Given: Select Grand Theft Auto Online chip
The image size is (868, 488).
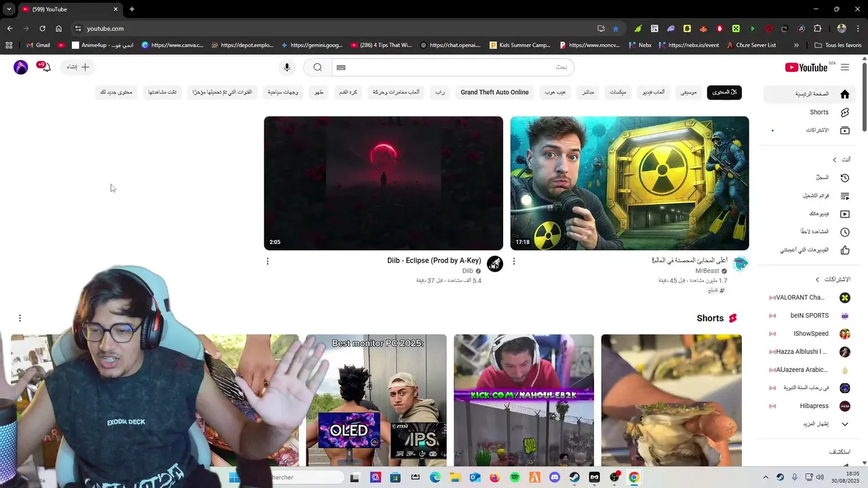Looking at the screenshot, I should coord(494,92).
